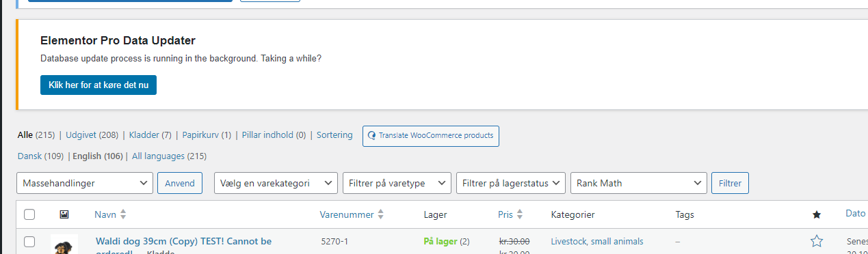Click the translate icon in Translate WooCommerce products

coord(371,135)
